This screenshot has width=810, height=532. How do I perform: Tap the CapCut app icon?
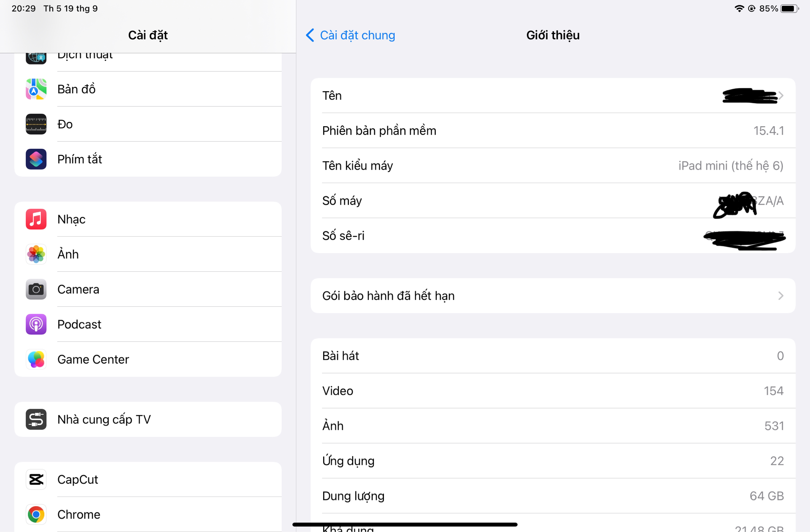[36, 480]
